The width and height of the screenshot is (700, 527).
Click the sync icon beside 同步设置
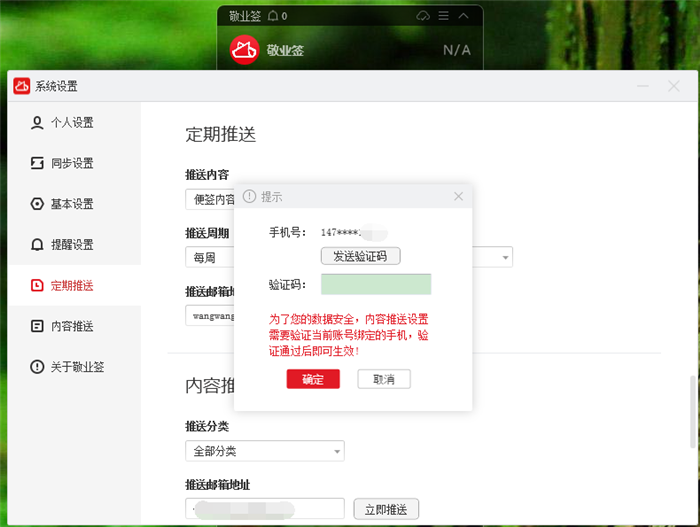37,163
